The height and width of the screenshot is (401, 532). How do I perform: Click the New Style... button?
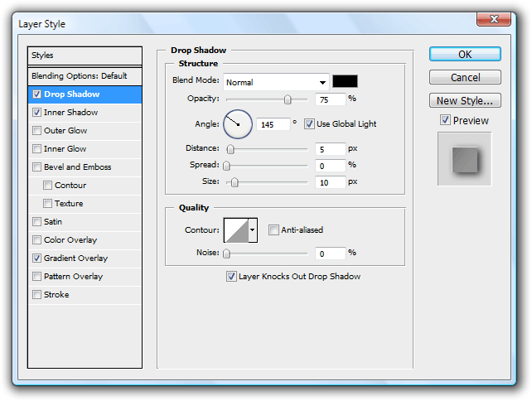(x=464, y=100)
